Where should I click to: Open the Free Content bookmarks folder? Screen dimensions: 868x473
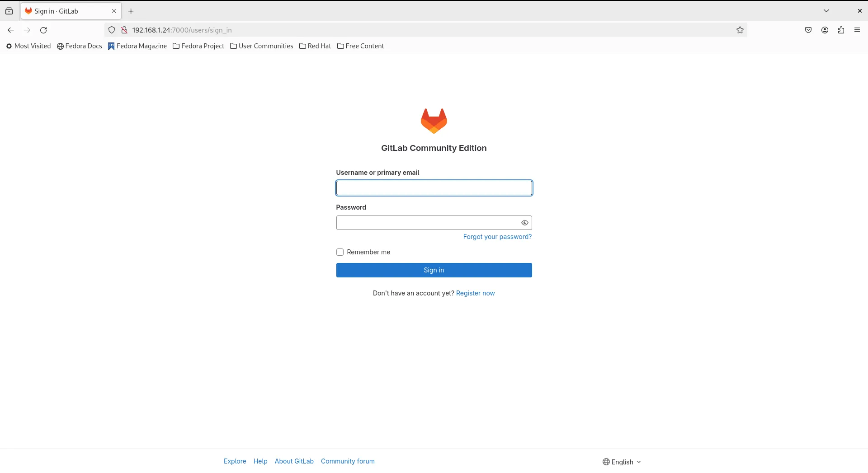pyautogui.click(x=361, y=46)
